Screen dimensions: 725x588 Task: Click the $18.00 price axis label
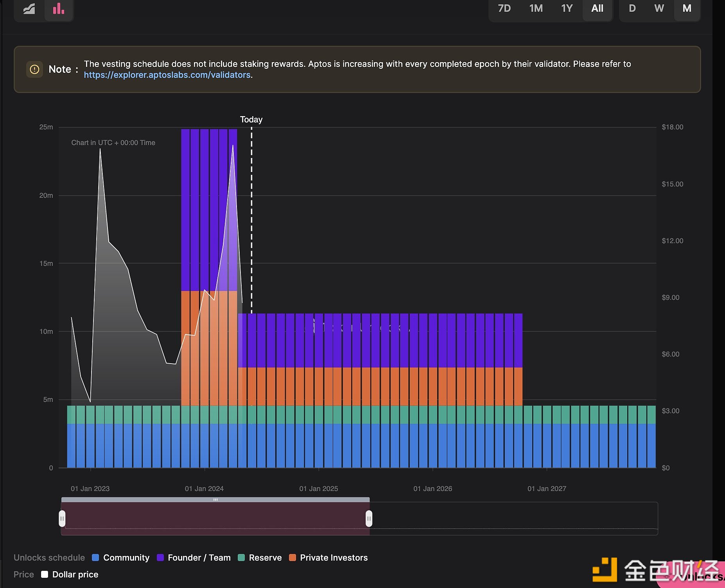673,127
